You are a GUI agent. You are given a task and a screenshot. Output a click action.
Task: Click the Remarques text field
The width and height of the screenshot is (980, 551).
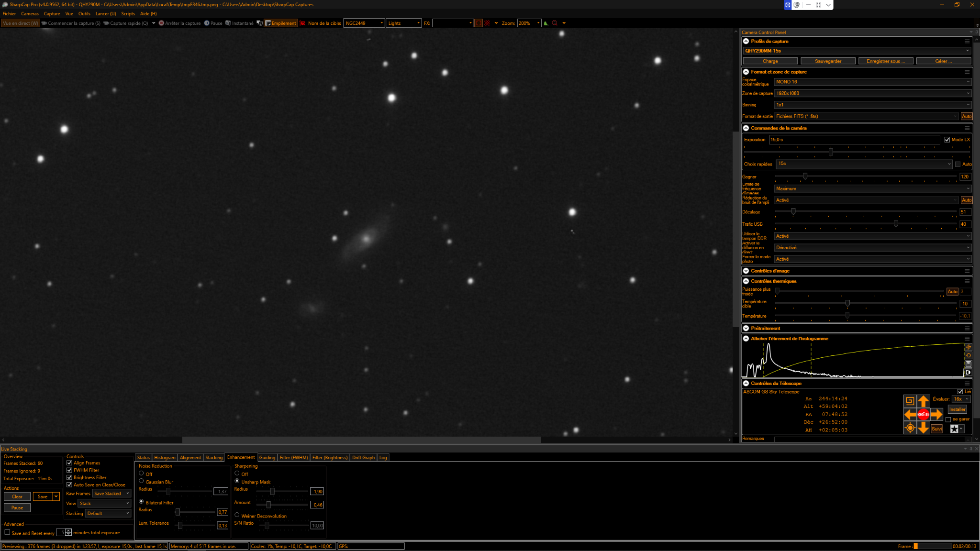tap(872, 439)
